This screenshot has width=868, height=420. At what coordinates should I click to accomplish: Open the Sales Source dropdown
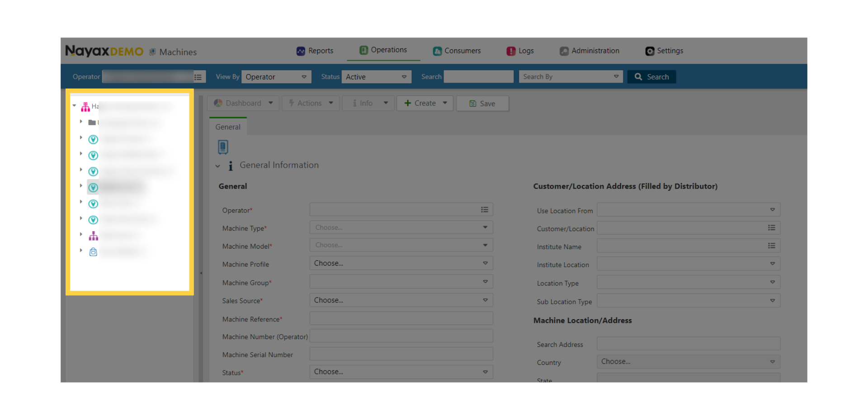coord(401,300)
